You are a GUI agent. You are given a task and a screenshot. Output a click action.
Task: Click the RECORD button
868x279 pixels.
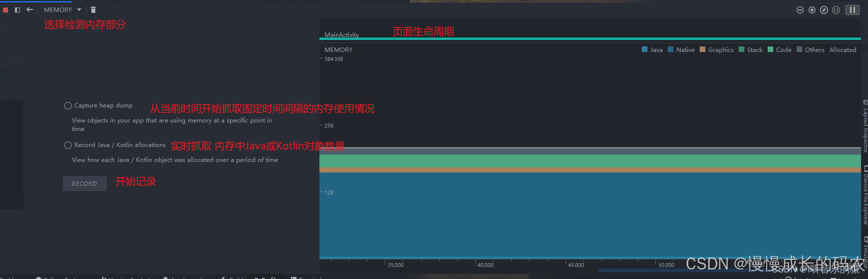[x=85, y=183]
